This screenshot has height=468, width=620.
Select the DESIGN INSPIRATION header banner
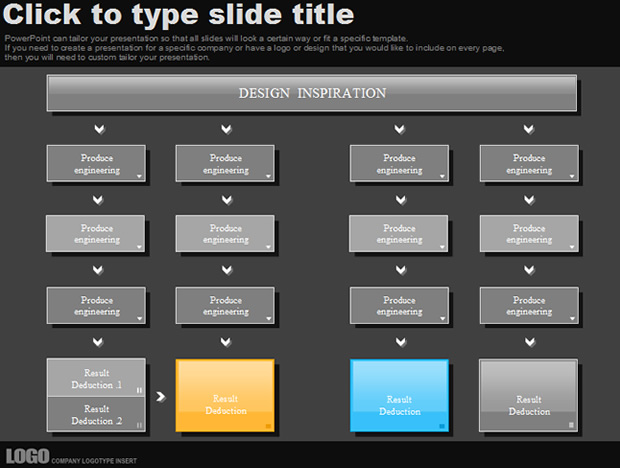coord(311,93)
